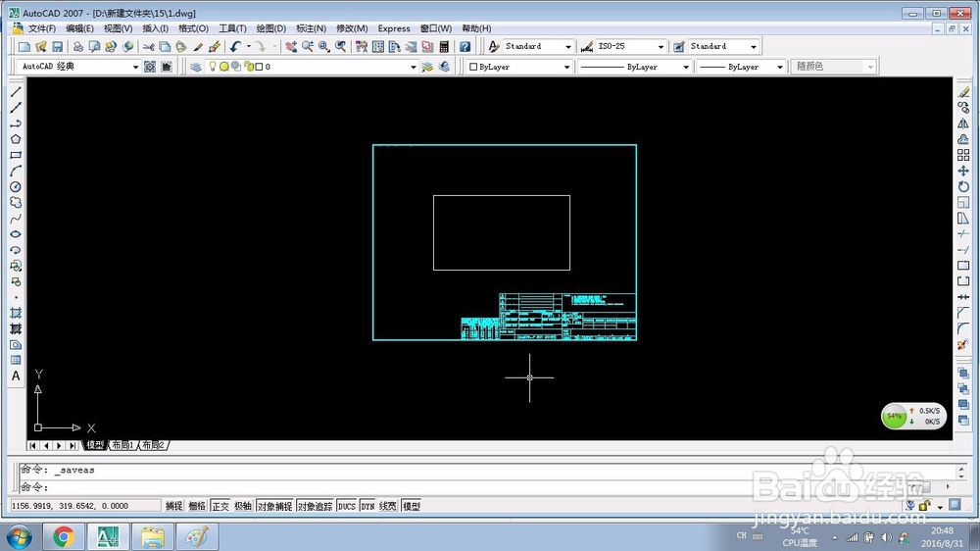Image resolution: width=980 pixels, height=551 pixels.
Task: Expand the Undo history dropdown arrow
Action: click(x=249, y=46)
